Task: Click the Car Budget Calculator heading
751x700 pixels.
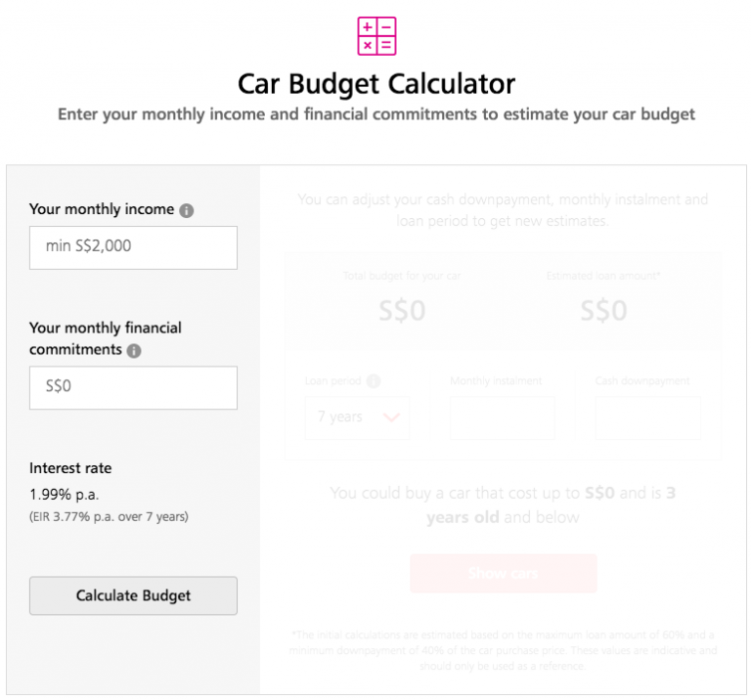Action: (x=376, y=83)
